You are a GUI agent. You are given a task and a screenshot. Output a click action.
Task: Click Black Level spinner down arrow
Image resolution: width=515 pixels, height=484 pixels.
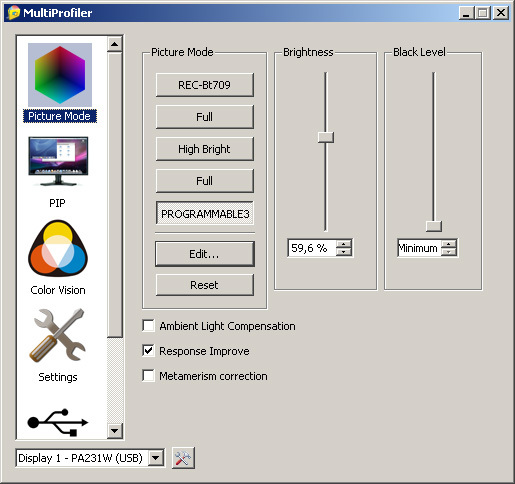(x=449, y=252)
